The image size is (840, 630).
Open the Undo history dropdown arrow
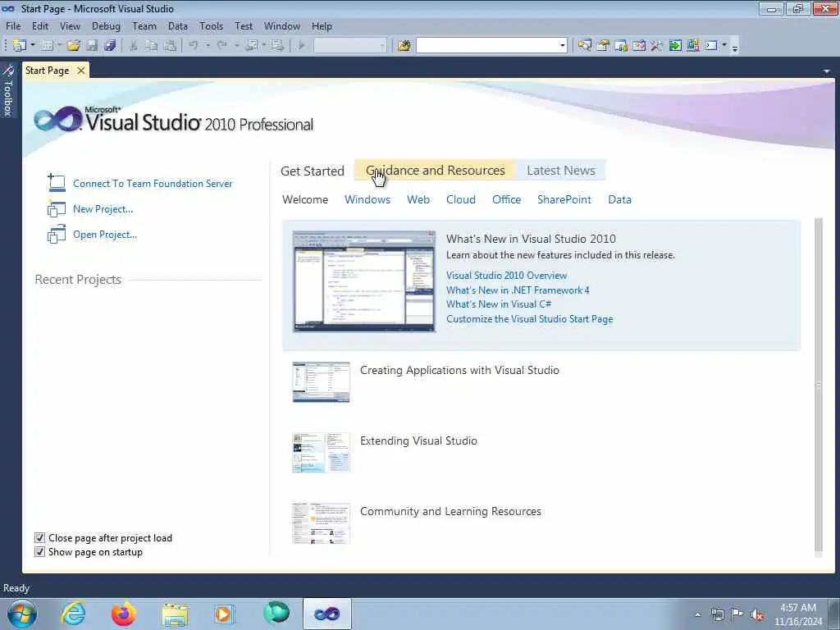point(208,46)
